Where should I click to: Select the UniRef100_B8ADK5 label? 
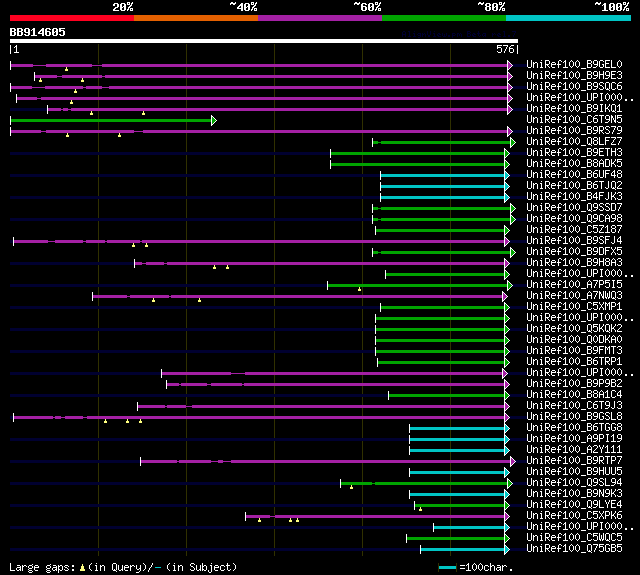(574, 164)
